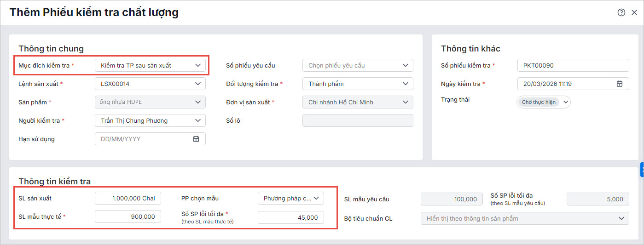
Task: Click the SL mẫu thực tế field
Action: [x=128, y=217]
